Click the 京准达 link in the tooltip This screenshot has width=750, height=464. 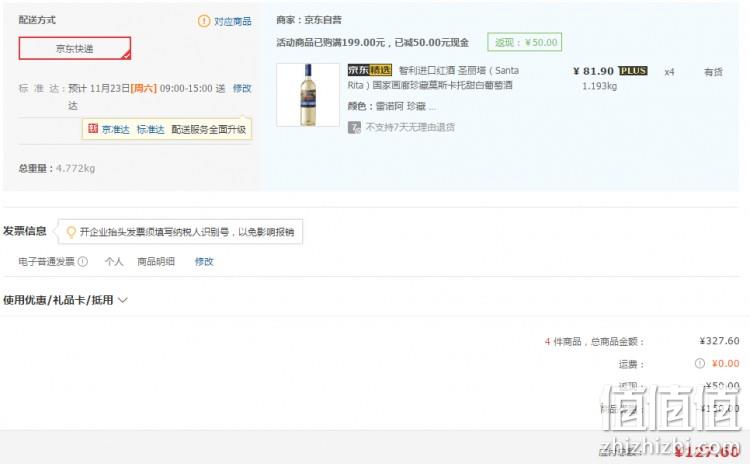click(x=116, y=129)
